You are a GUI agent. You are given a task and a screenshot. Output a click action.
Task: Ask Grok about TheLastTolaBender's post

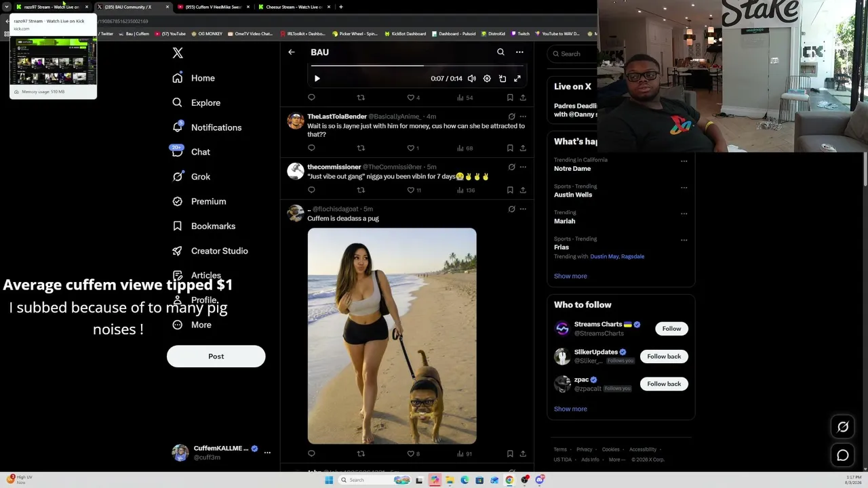511,117
